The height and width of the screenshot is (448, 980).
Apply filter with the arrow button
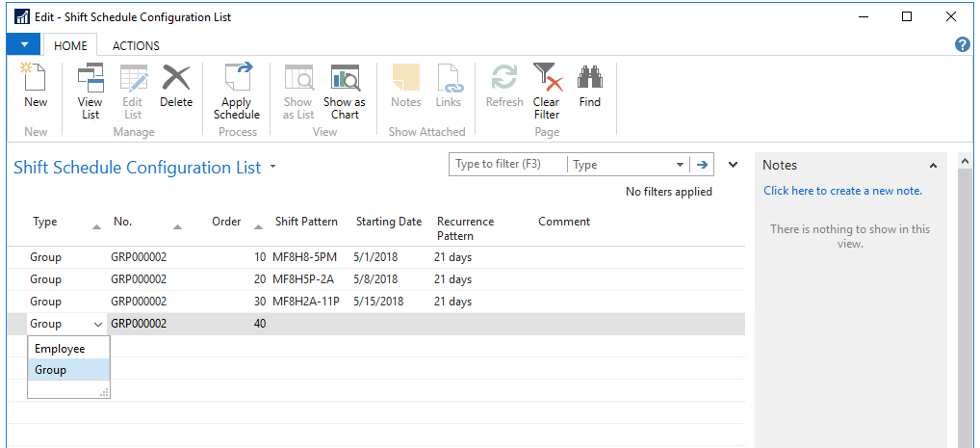click(x=703, y=165)
